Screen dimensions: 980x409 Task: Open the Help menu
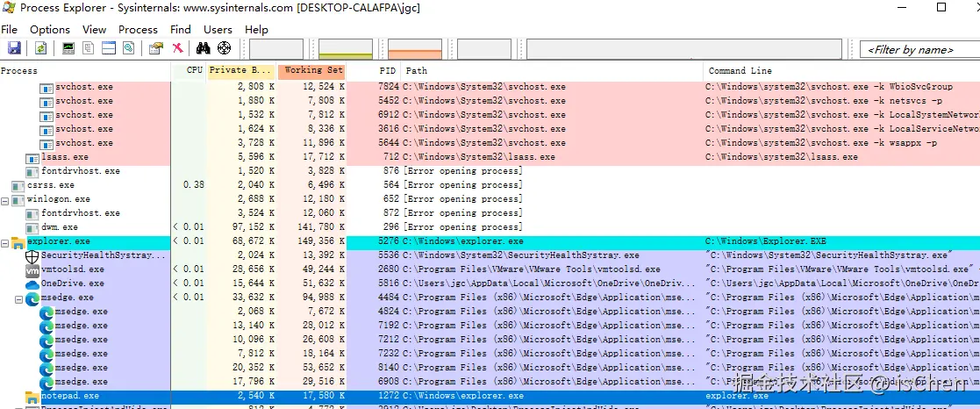pos(256,29)
